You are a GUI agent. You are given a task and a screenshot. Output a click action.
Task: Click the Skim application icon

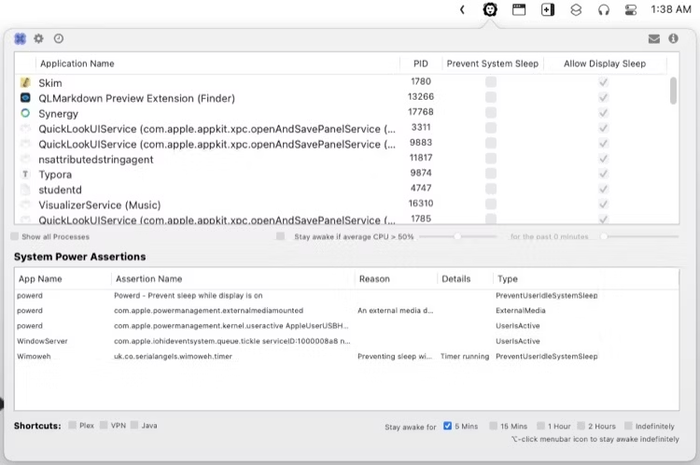click(25, 83)
